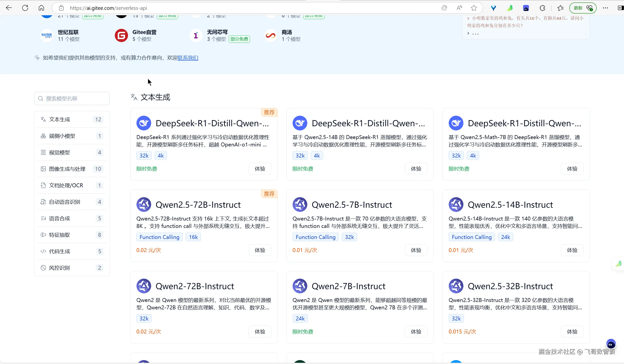Switch to 语音合成 category
Screen dimensions: 624x364
[x=72, y=218]
